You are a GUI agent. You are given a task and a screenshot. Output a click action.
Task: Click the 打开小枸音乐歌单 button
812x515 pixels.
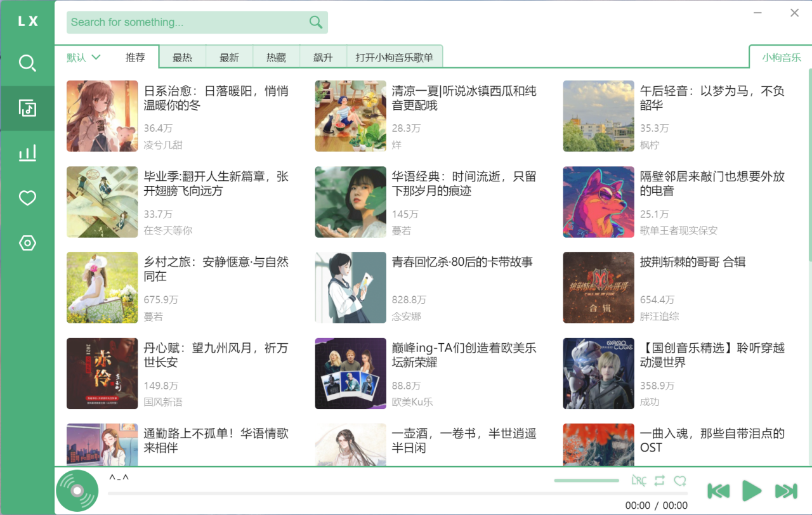(x=394, y=56)
